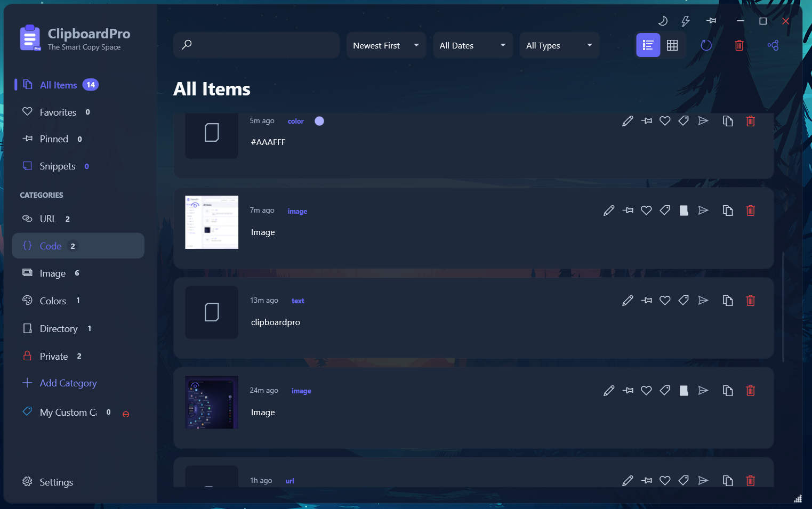
Task: Open the Newest First sort dropdown
Action: pos(386,45)
